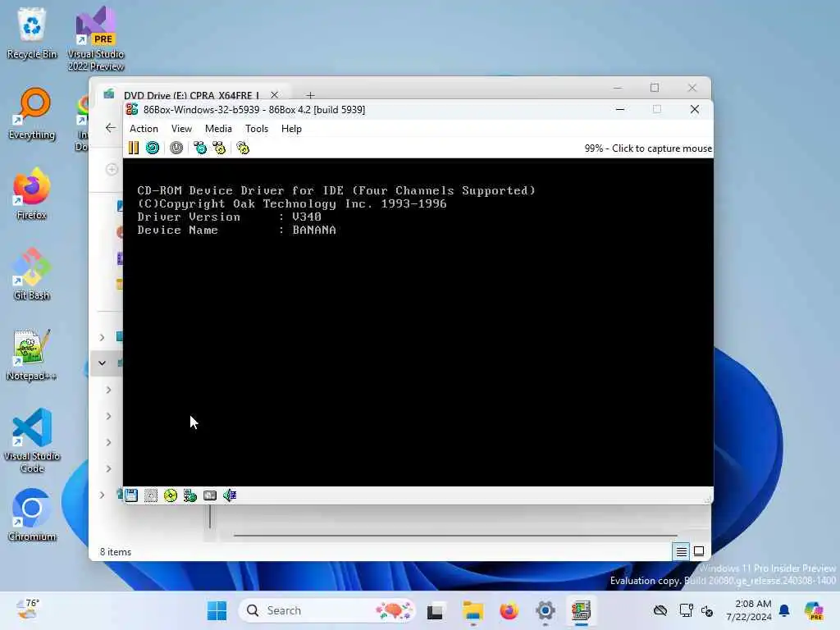Select the Notepad++ desktop shortcut
Image resolution: width=840 pixels, height=630 pixels.
32,354
